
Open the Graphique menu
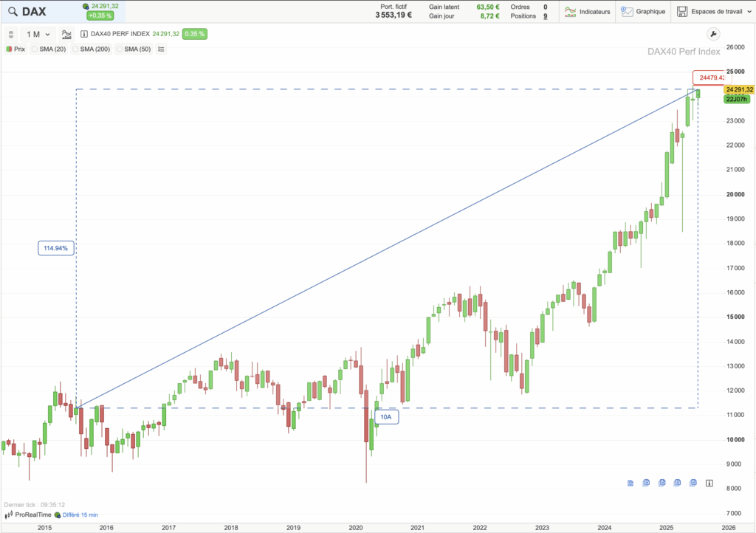pyautogui.click(x=643, y=12)
